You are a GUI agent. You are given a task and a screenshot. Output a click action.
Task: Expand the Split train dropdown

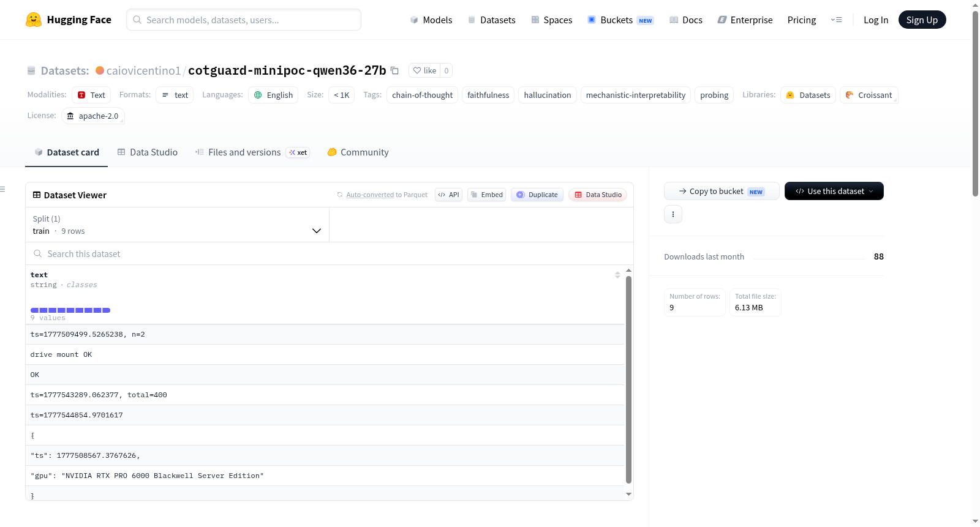[x=177, y=225]
